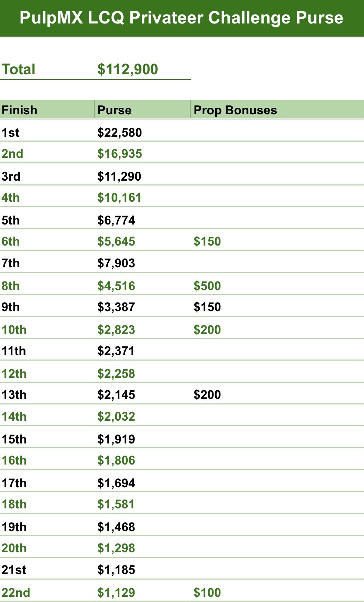
Task: Click the $112,900 total amount
Action: click(128, 69)
